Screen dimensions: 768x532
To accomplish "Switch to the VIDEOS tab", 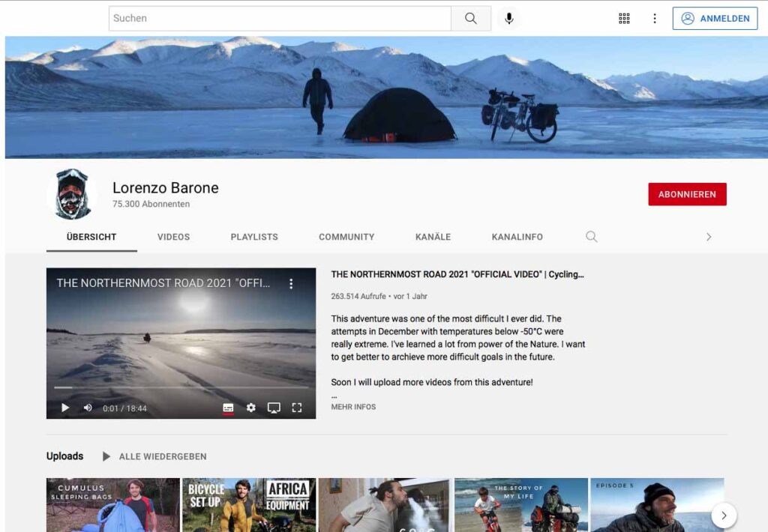I will [173, 237].
